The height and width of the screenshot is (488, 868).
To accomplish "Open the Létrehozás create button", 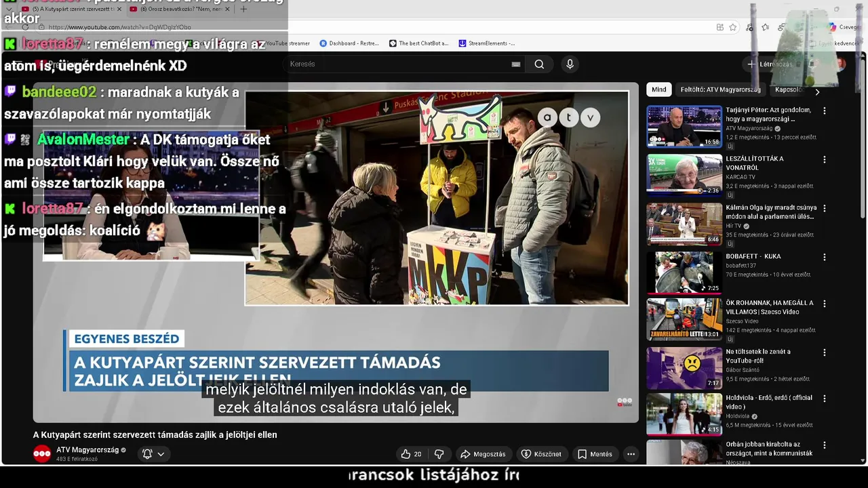I will point(770,64).
